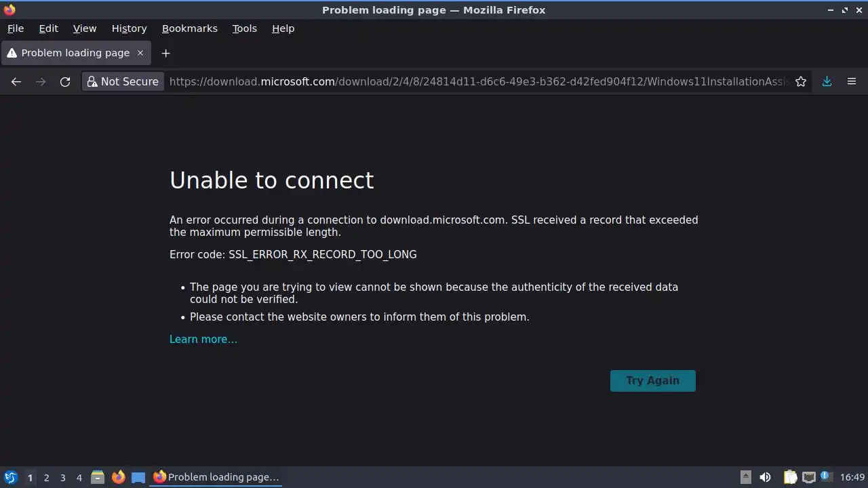This screenshot has height=488, width=868.
Task: Click the Firefox logo in title bar
Action: 9,9
